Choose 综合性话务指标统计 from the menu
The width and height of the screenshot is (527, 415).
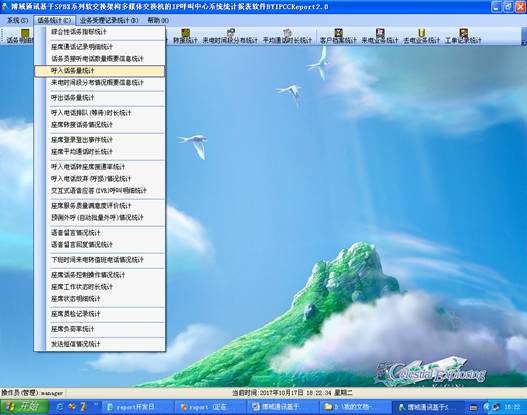tap(99, 32)
